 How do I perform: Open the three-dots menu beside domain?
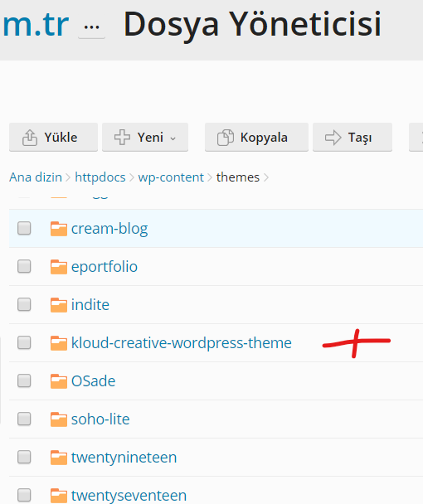(x=92, y=27)
